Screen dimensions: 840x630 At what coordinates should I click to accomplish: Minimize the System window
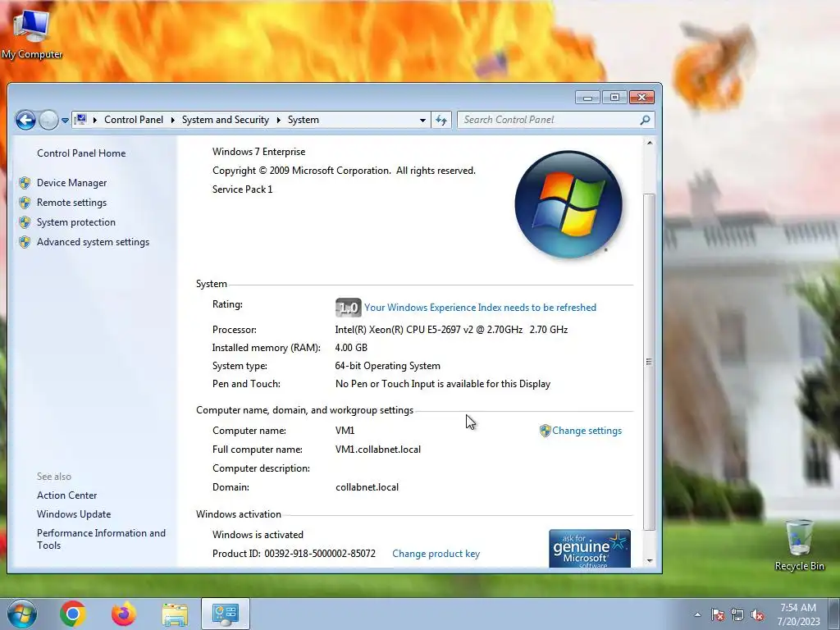point(587,97)
